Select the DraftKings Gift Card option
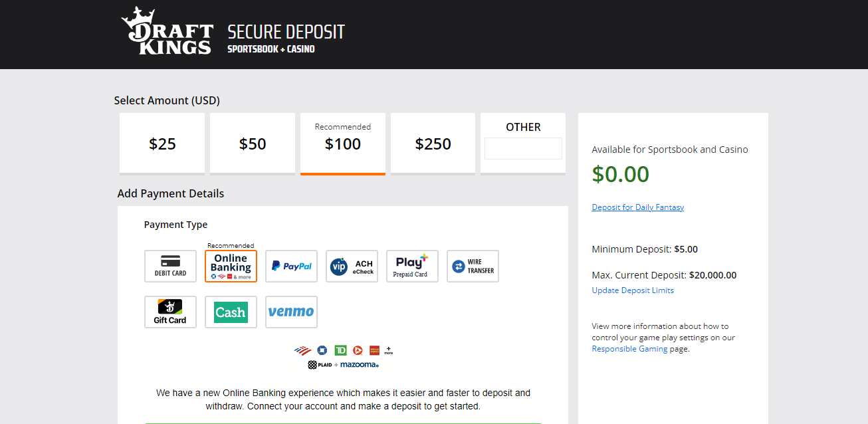Screen dimensions: 868x424 (x=170, y=312)
